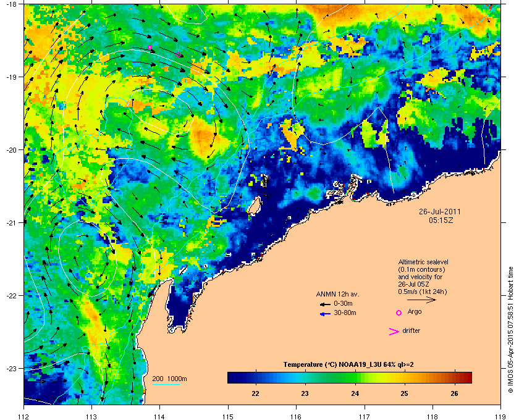Click the blue 30-80m arrow in the ANMN legend
Viewport: 519px width, 420px height.
click(325, 314)
